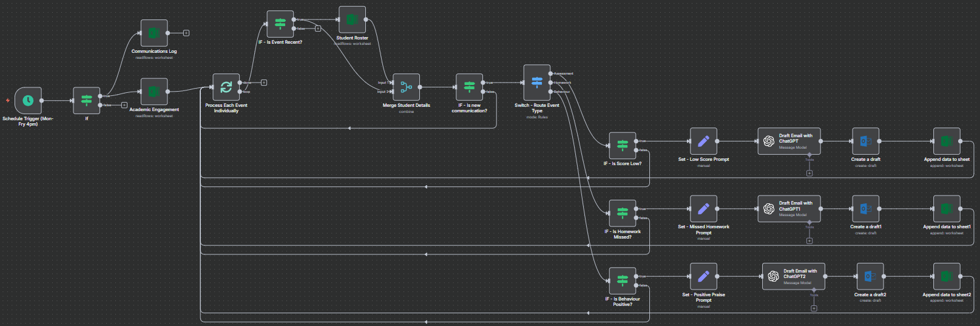Select the IF - Is Behaviour Positive? node
The width and height of the screenshot is (980, 326).
(623, 280)
